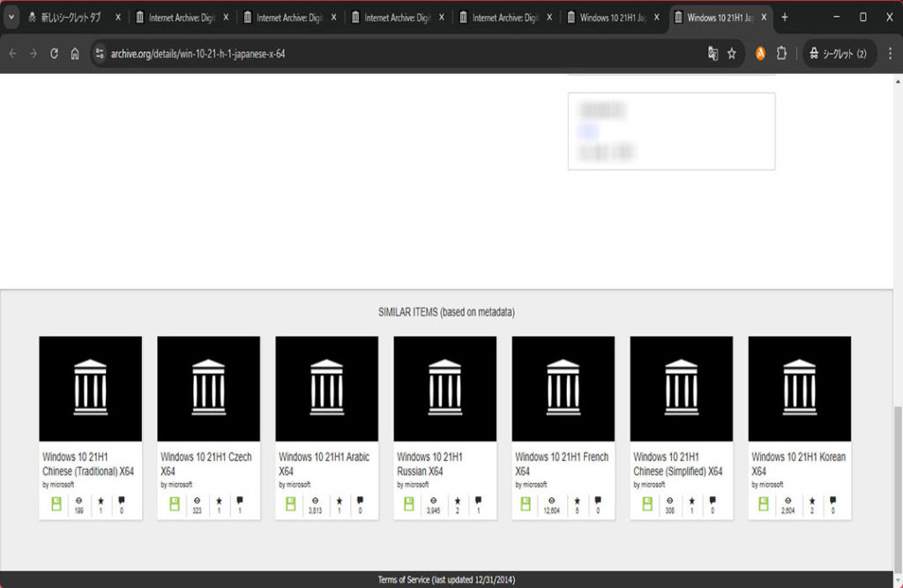The image size is (903, 588).
Task: Click the view site information icon before URL
Action: click(100, 54)
